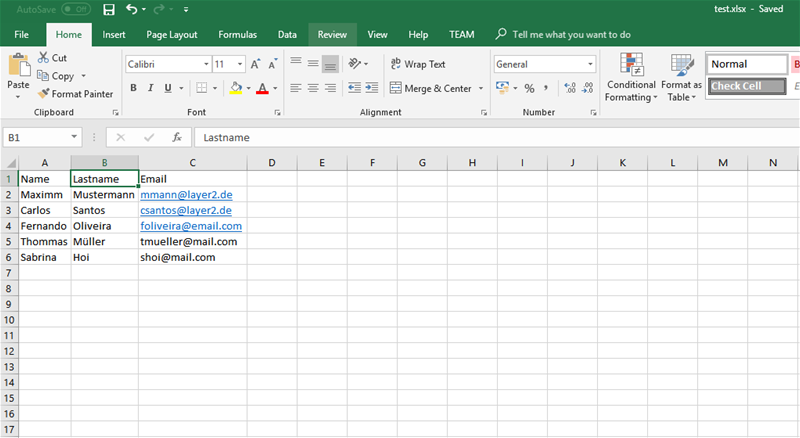
Task: Expand the General number format dropdown
Action: [590, 64]
